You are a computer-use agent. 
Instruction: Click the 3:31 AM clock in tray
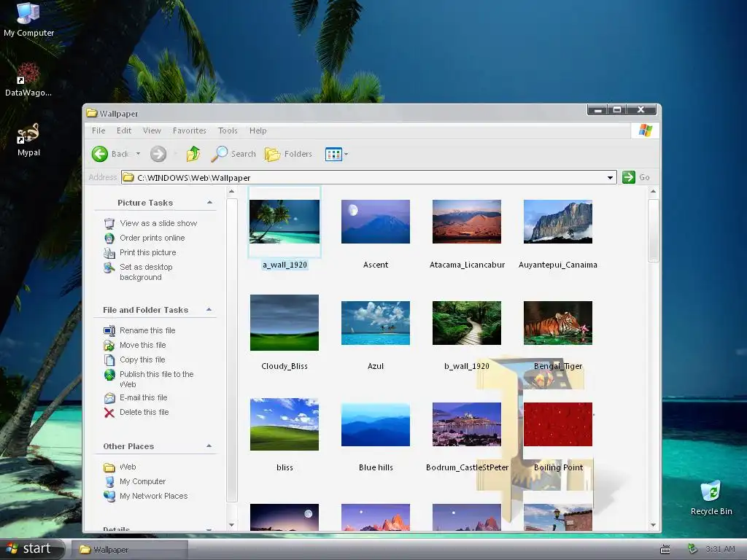click(720, 550)
